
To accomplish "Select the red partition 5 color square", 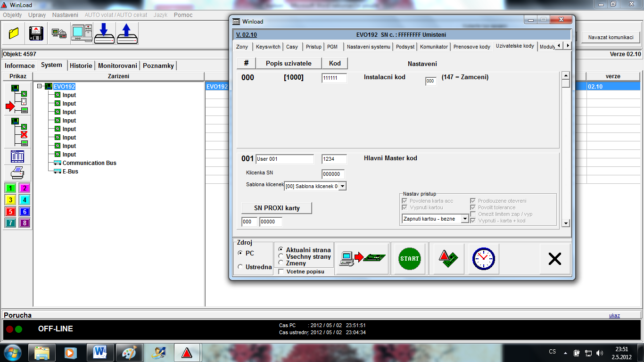I will pyautogui.click(x=10, y=212).
